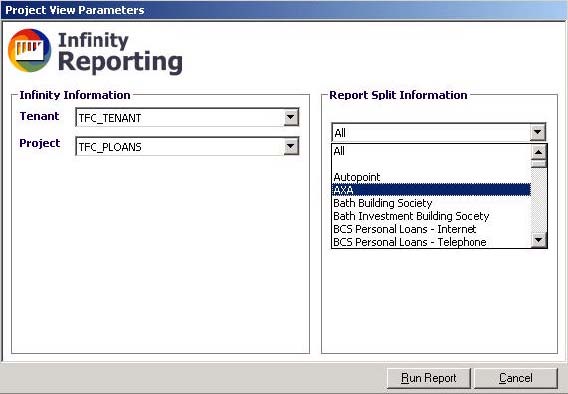Click the list scrollbar down arrow
This screenshot has height=394, width=568.
[x=538, y=240]
